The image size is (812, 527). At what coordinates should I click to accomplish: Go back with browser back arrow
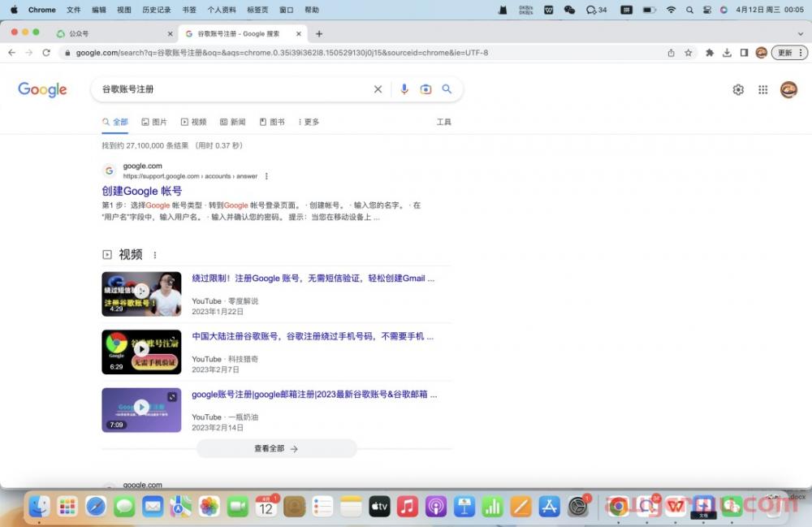point(12,53)
